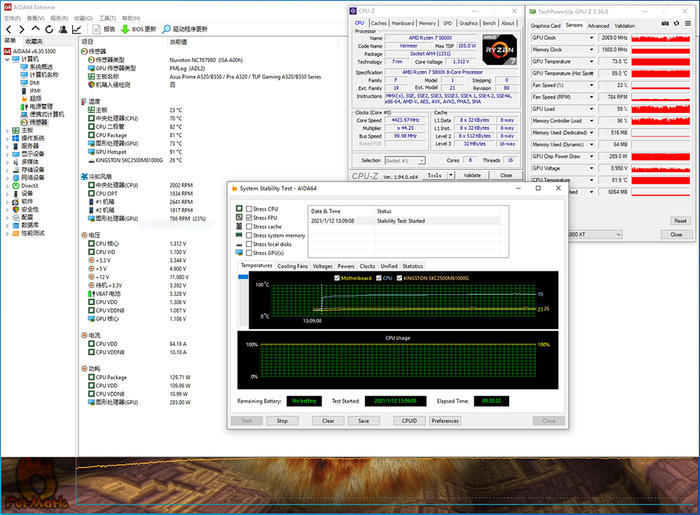Click the Clear button in Stability Test

328,421
